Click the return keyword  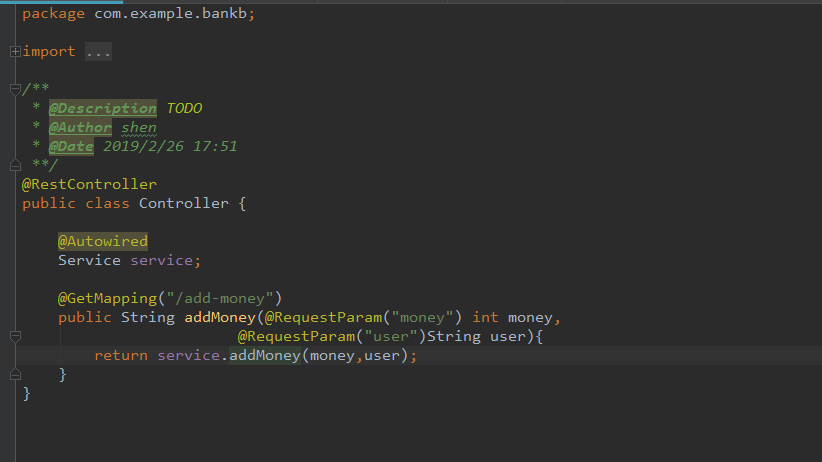pos(121,356)
